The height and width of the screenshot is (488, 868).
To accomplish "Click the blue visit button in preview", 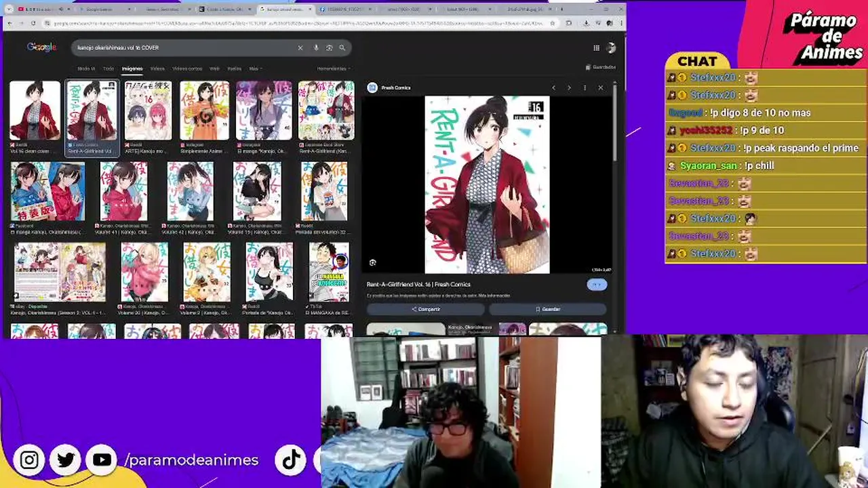I will point(596,285).
